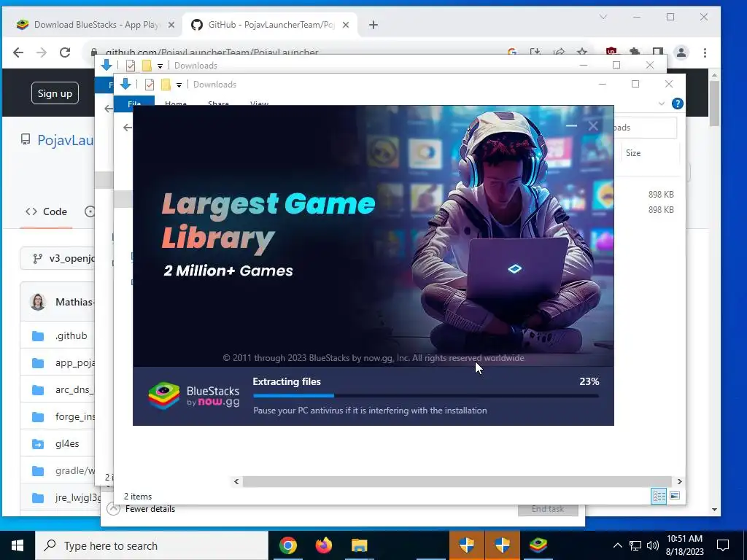
Task: Reload the GitHub page in Chrome
Action: point(65,52)
